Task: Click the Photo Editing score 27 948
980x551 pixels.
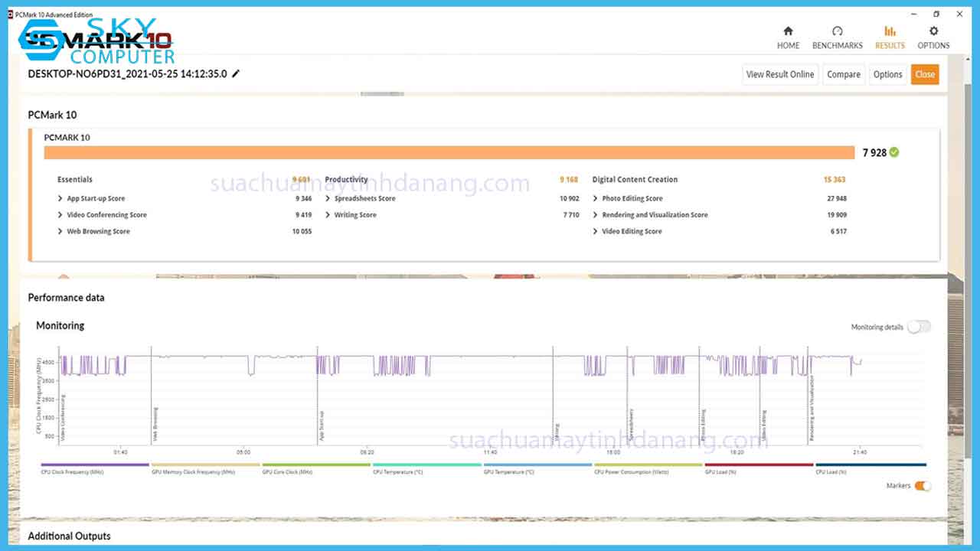Action: (836, 198)
